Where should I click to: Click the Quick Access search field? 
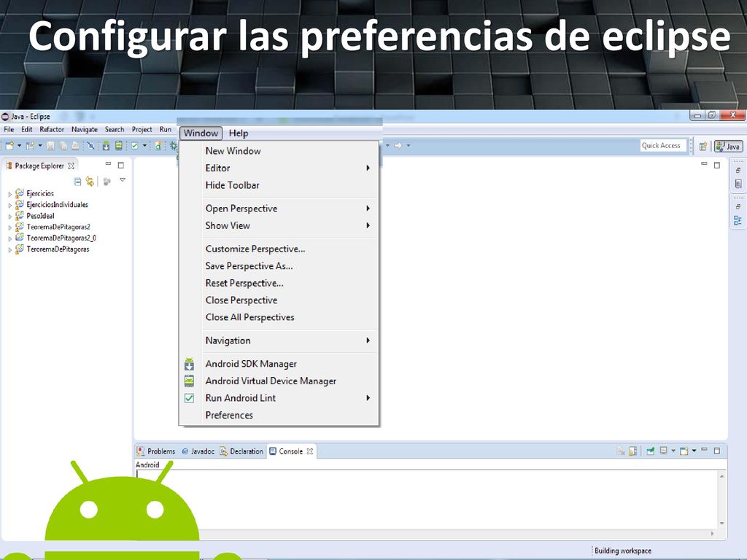[x=662, y=146]
